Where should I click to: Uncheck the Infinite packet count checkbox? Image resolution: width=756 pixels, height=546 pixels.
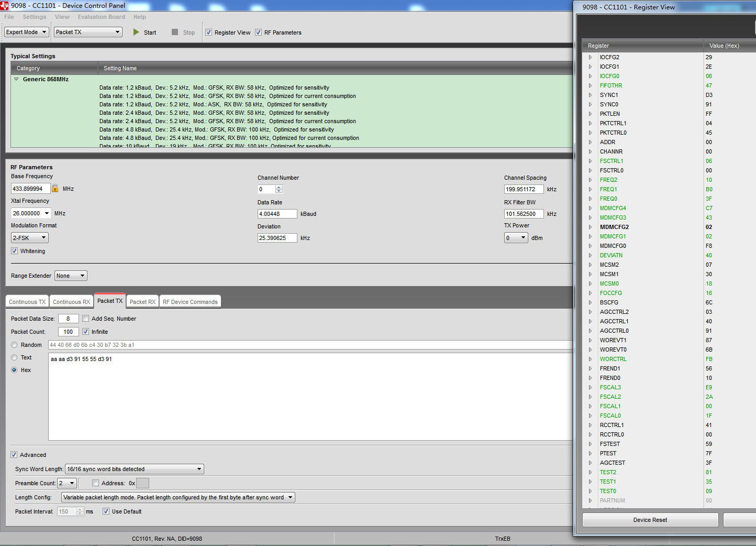[x=85, y=332]
